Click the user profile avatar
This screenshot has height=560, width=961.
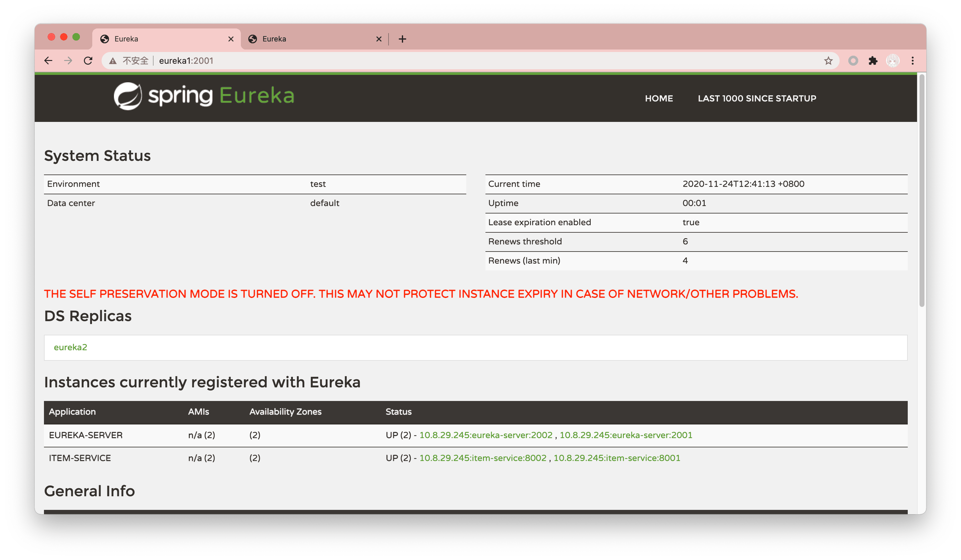(x=892, y=61)
